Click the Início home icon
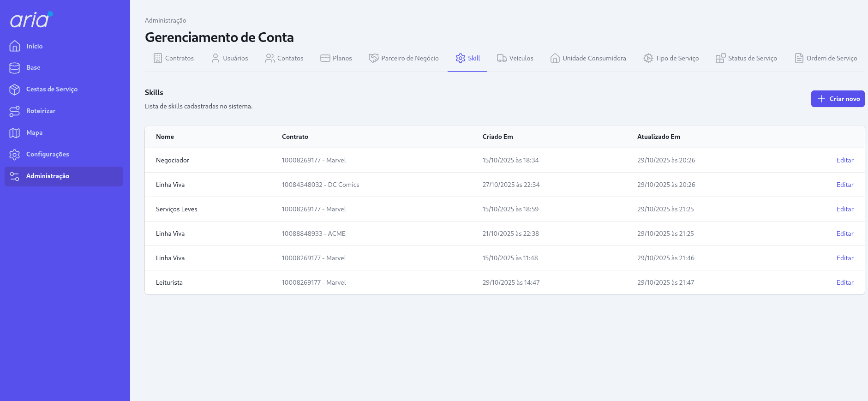 [15, 46]
